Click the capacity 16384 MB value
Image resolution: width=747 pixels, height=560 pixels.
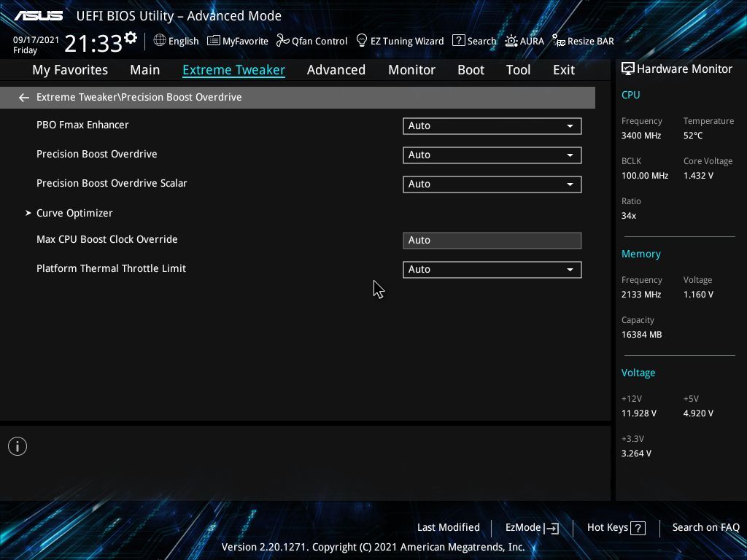641,335
